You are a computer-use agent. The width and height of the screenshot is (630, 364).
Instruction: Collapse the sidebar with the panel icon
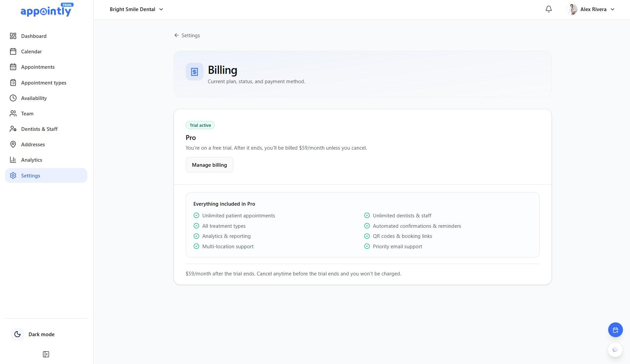46,354
